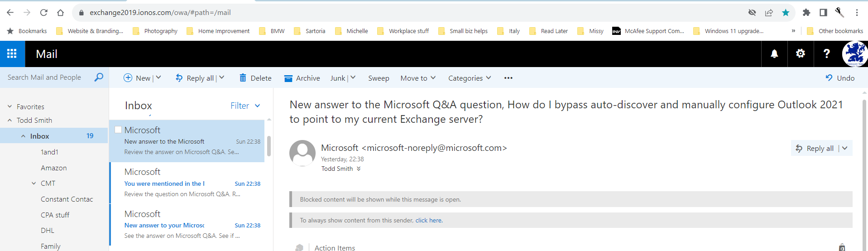This screenshot has height=251, width=868.
Task: Open the New dropdown arrow
Action: (x=158, y=78)
